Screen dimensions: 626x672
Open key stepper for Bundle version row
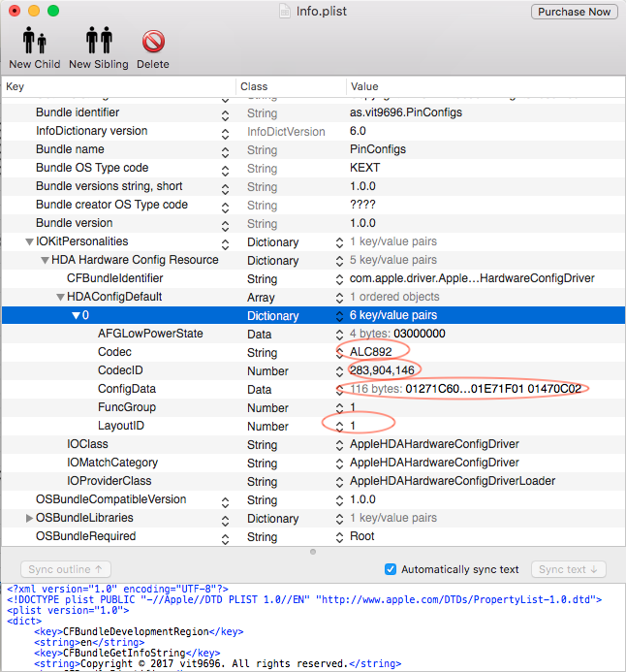[x=225, y=225]
